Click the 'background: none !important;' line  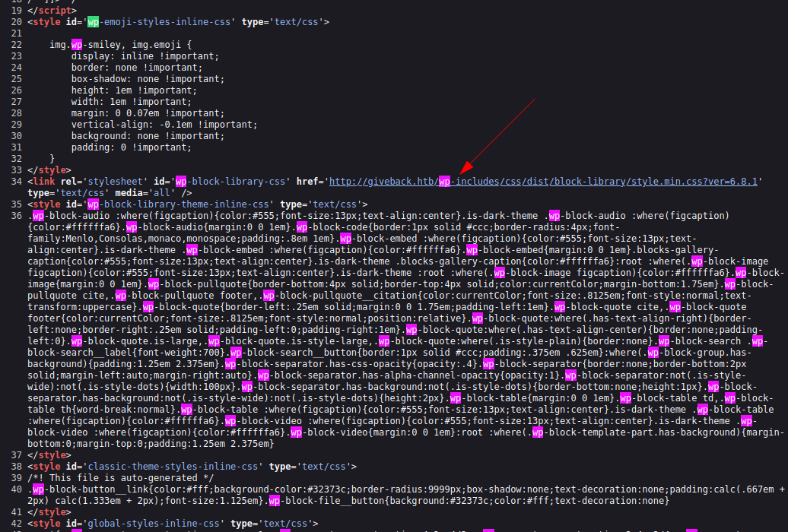[x=145, y=136]
